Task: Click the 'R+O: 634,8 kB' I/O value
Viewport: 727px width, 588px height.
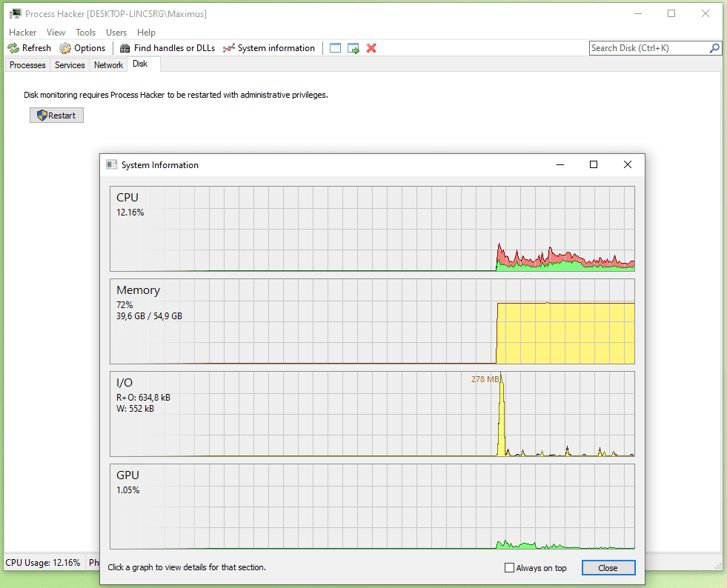Action: pos(143,398)
